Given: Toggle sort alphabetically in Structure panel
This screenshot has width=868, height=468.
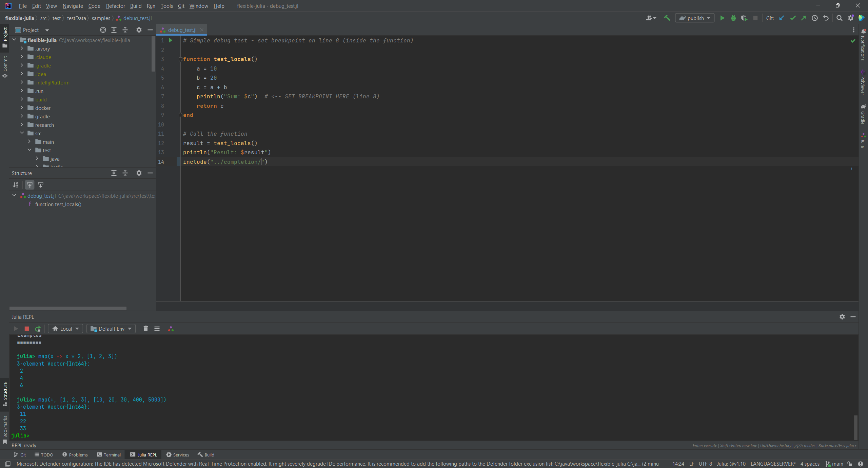Looking at the screenshot, I should point(16,185).
